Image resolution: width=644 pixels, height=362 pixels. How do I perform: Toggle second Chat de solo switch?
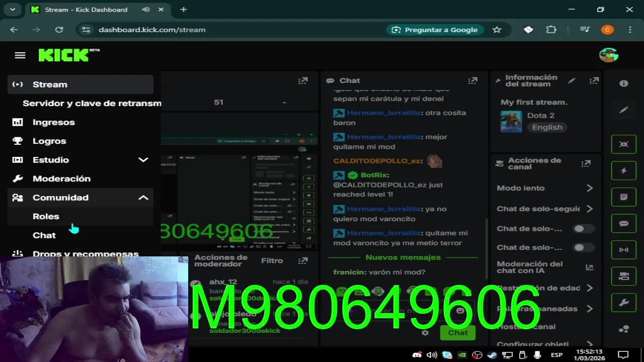point(583,247)
